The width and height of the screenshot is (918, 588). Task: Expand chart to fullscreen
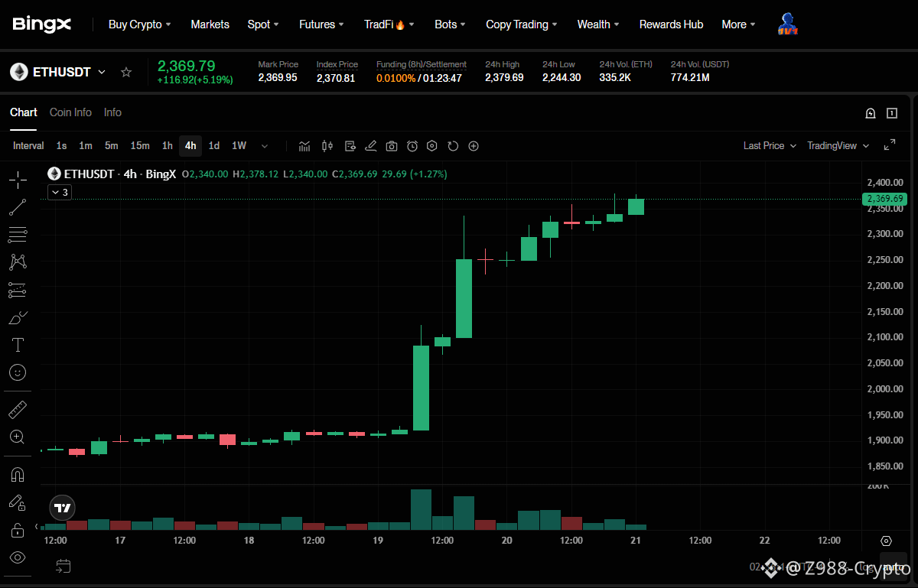[x=890, y=145]
